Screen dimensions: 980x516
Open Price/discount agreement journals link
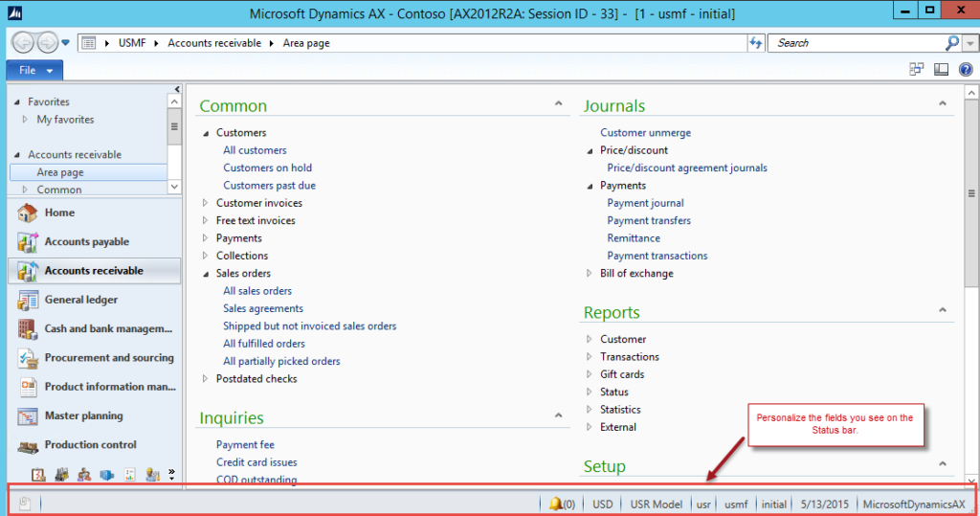pos(687,168)
